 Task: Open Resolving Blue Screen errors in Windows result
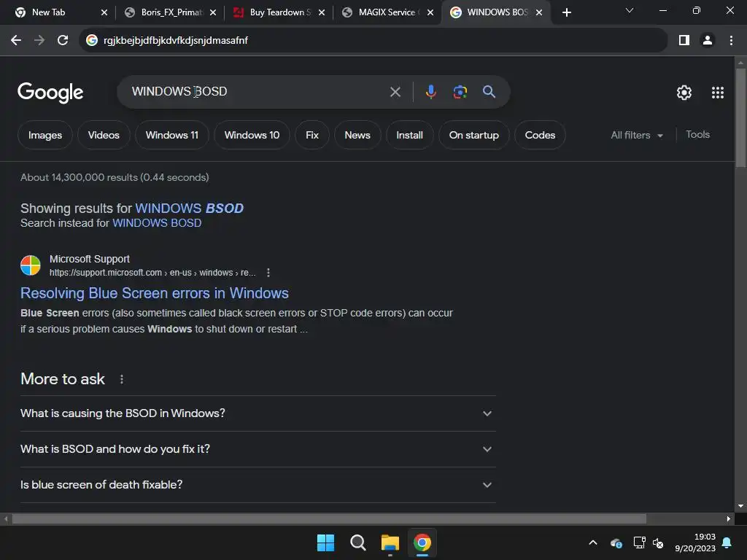click(155, 293)
